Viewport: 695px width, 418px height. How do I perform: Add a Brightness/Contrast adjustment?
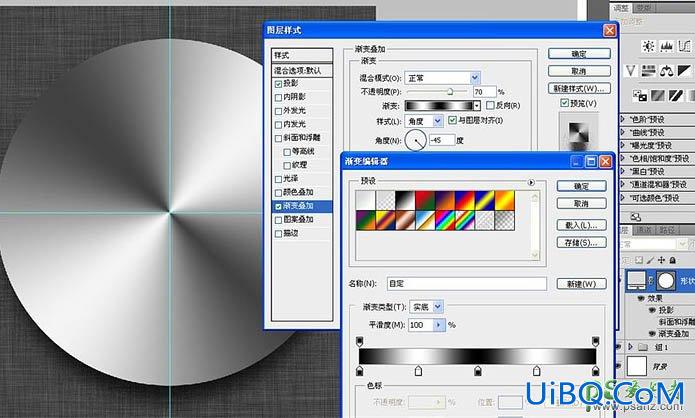648,46
